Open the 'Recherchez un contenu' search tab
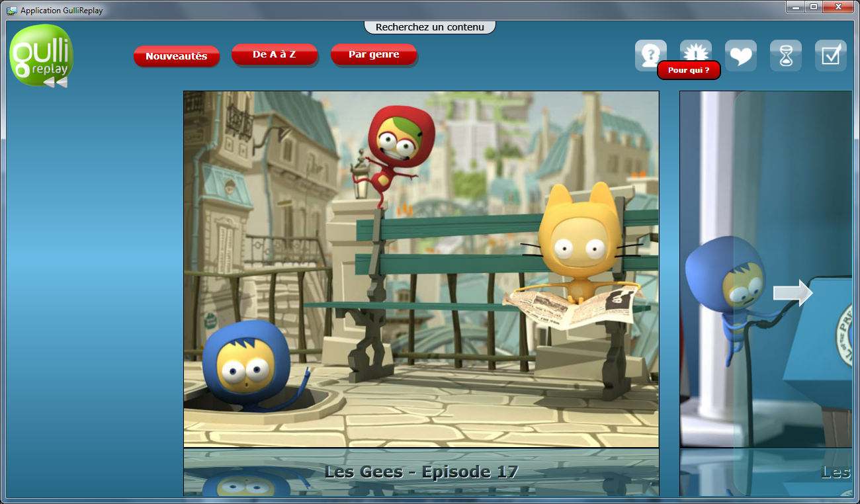 pyautogui.click(x=430, y=27)
